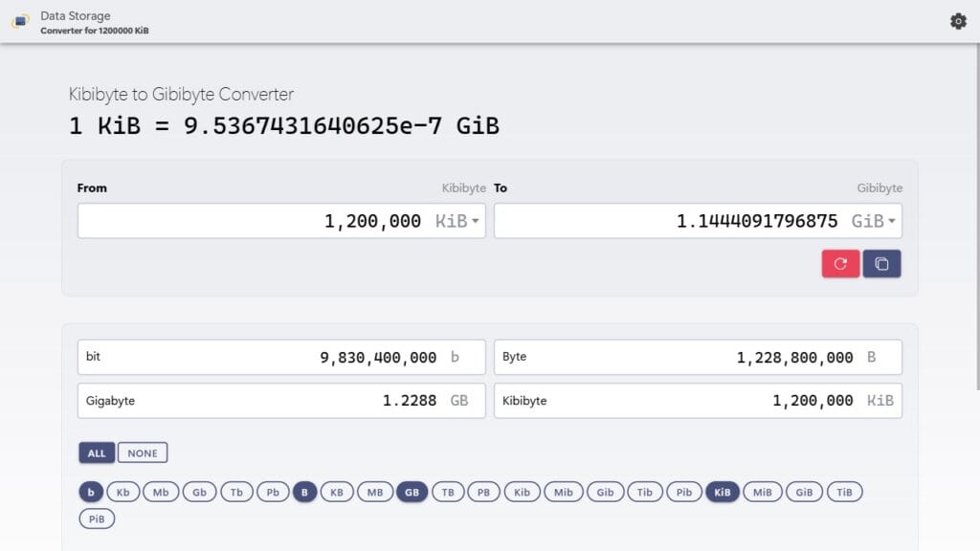Click the bit result row 9,830,400,000

pos(281,358)
